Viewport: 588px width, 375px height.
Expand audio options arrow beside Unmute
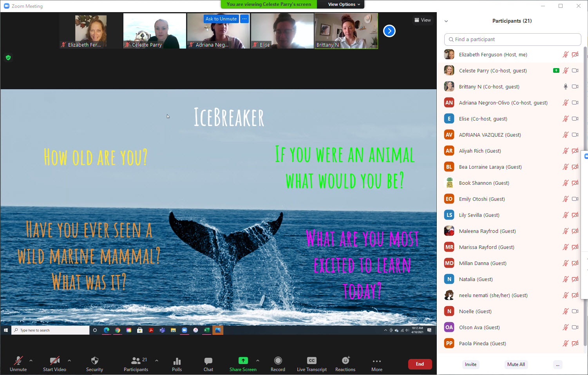pos(31,361)
